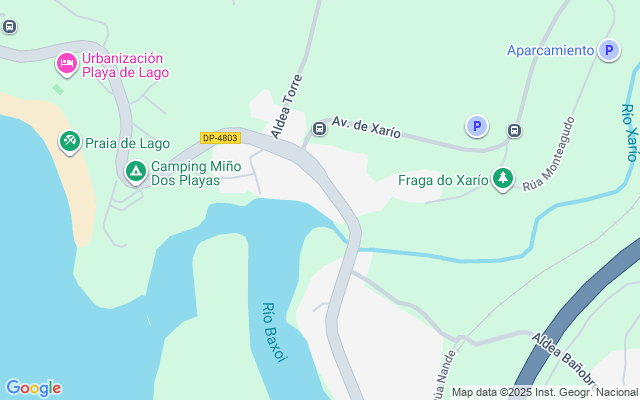Click the Praia de Lago text label
Screen dimensions: 640x400
point(127,143)
